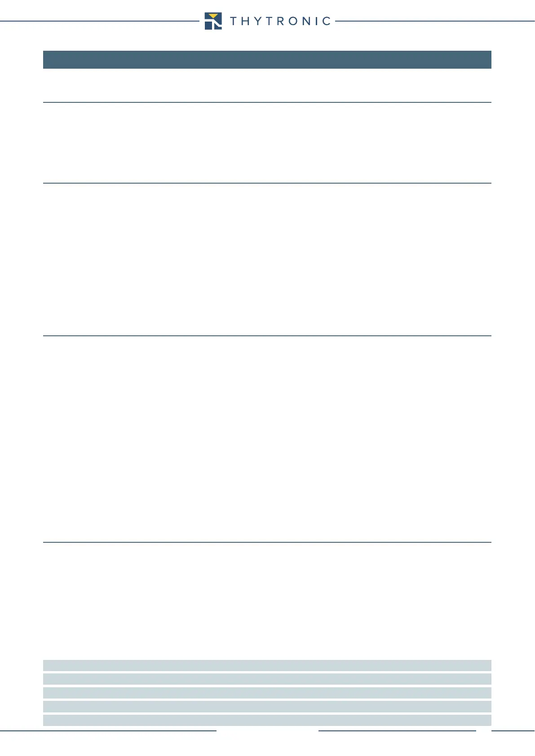Click the first grey row at bottom
The image size is (535, 756).
267,665
